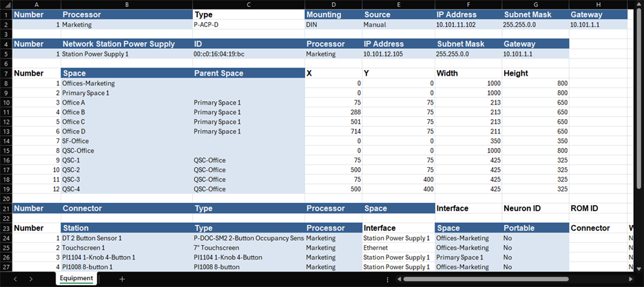Image resolution: width=644 pixels, height=287 pixels.
Task: Click the select-all corner triangle
Action: coord(6,4)
